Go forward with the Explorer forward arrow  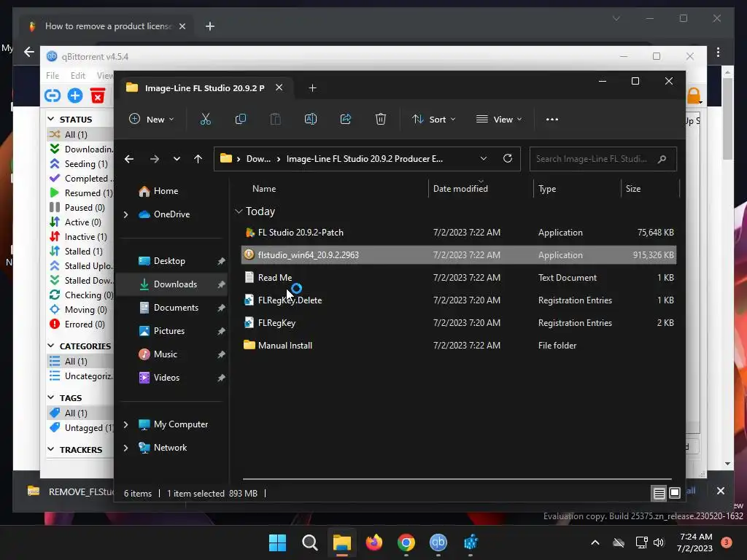click(x=155, y=159)
